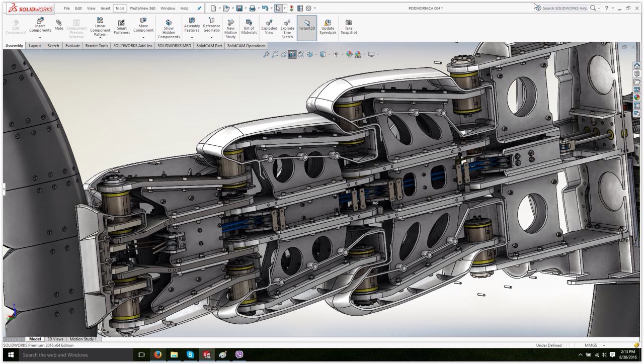Pin the menu bar with pushpin
This screenshot has width=644, height=364.
[199, 8]
